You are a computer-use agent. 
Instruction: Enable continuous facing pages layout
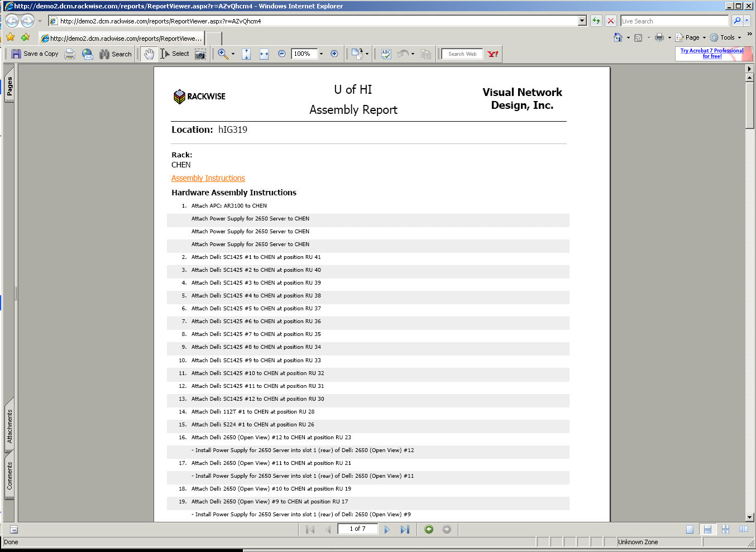point(725,529)
